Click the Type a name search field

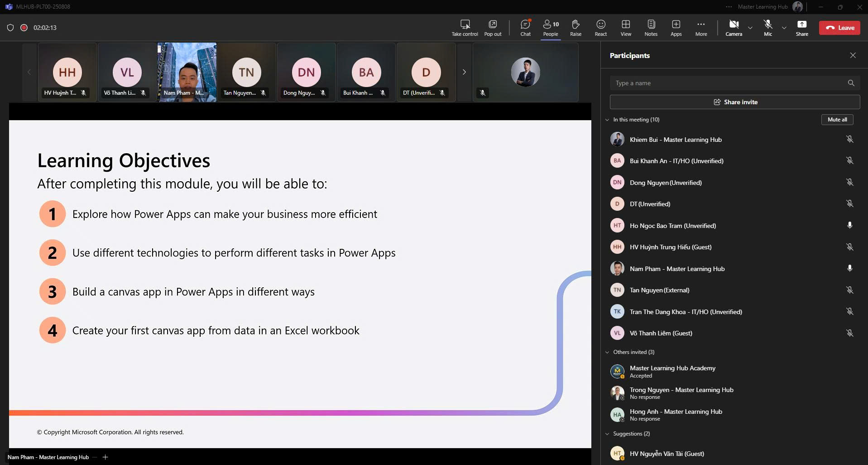pyautogui.click(x=734, y=83)
